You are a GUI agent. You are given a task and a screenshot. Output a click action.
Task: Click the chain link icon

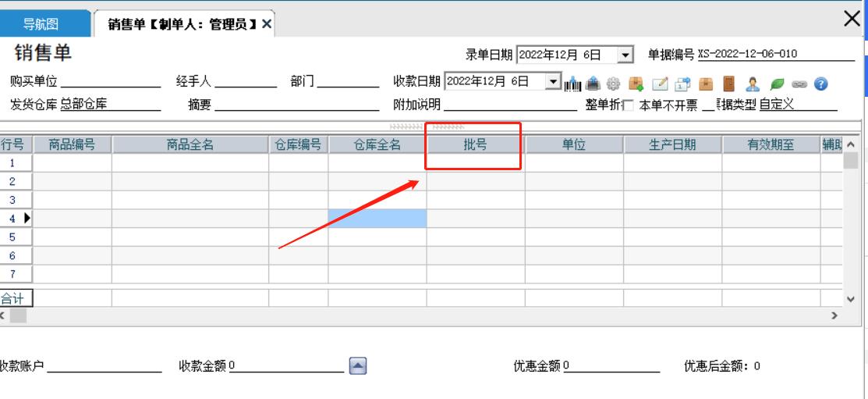click(799, 84)
